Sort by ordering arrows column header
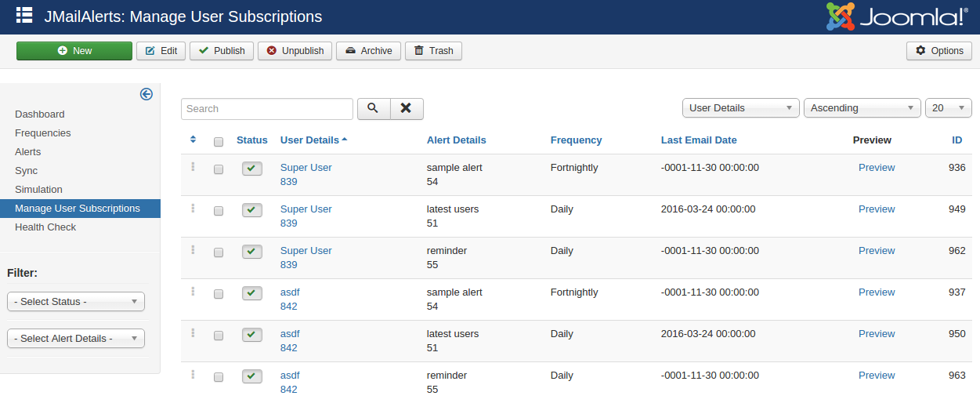 (193, 140)
